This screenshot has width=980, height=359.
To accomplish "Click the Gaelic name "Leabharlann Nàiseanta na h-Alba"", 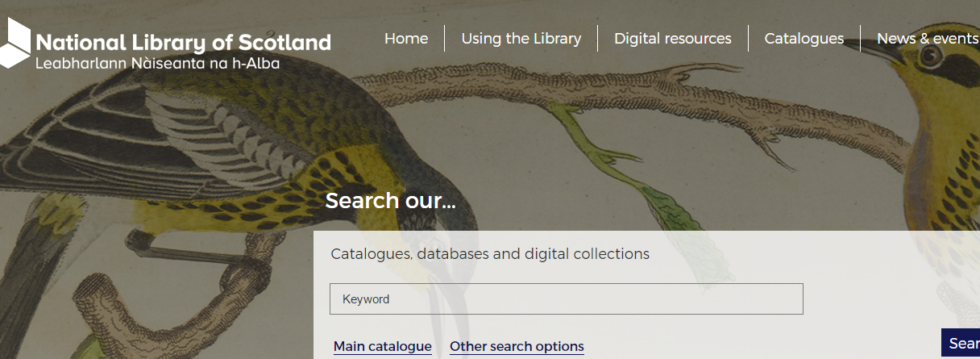I will tap(157, 63).
